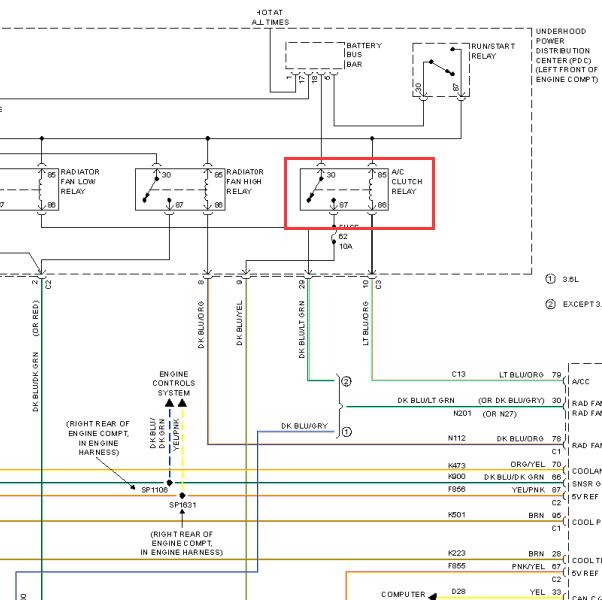This screenshot has width=602, height=600.
Task: Click the "(OR DK BLU/GRY)" note
Action: tap(511, 400)
